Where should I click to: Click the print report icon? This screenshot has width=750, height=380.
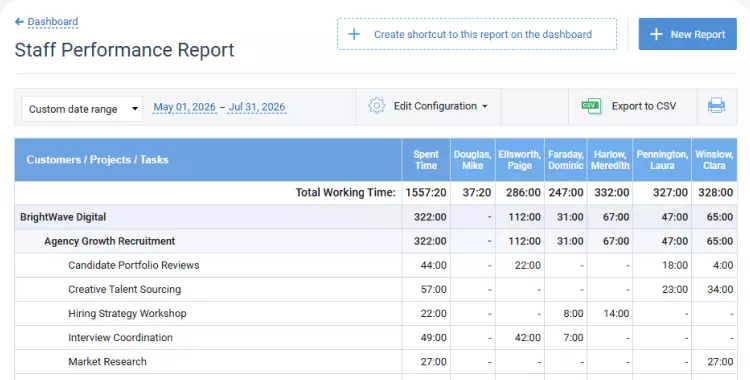pos(716,105)
